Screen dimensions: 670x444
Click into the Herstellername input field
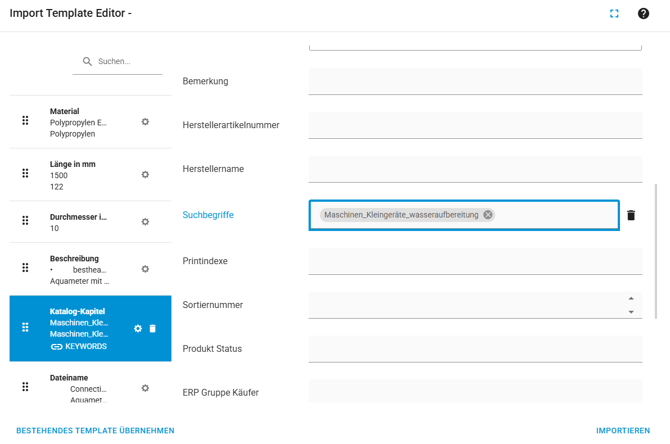pyautogui.click(x=475, y=169)
